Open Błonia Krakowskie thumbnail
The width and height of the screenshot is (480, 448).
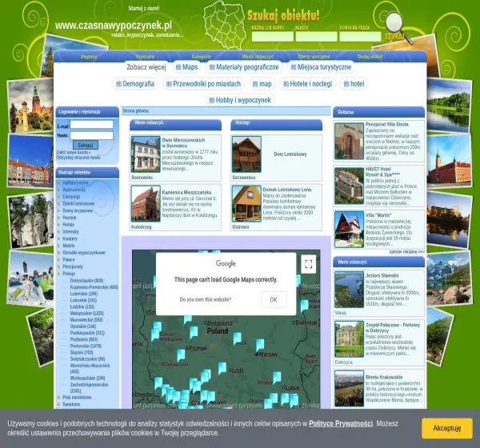pyautogui.click(x=349, y=389)
